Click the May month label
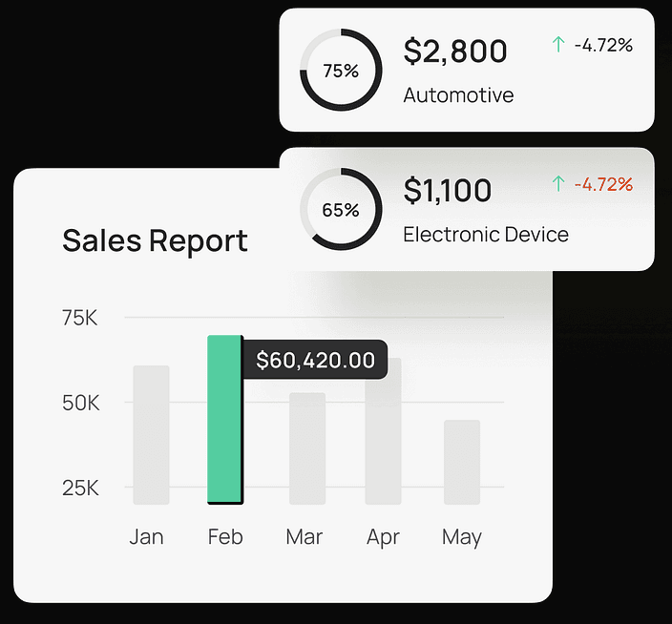The image size is (672, 624). (x=462, y=537)
